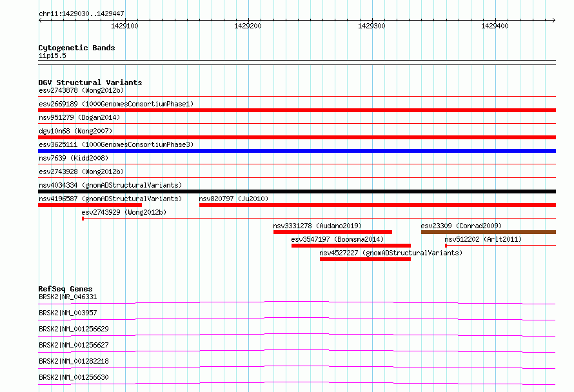Select the nsv4527227 gnomAD red bar
This screenshot has width=574, height=392.
[365, 259]
